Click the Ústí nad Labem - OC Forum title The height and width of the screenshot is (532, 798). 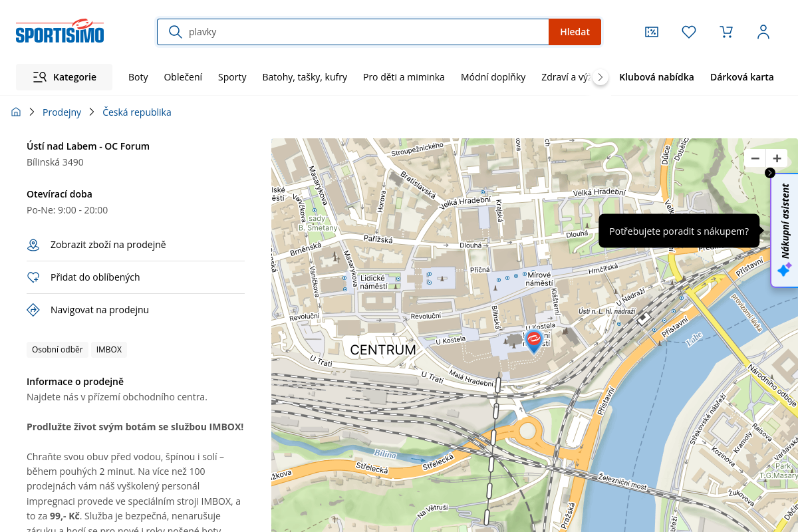(88, 146)
